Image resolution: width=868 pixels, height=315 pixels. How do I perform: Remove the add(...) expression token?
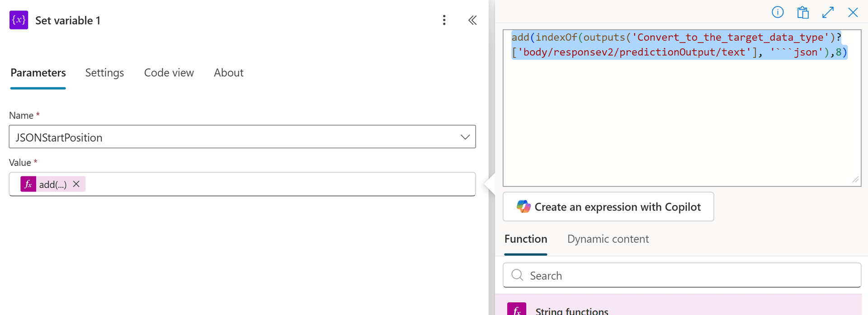point(76,184)
